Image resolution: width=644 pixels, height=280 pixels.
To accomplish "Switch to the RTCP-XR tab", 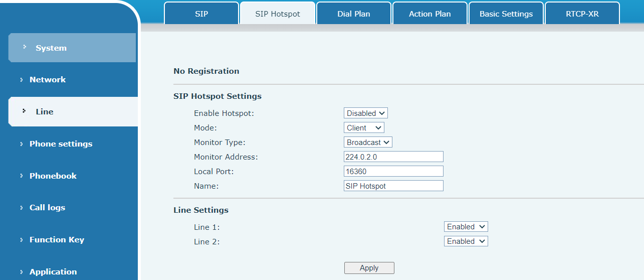I will (x=582, y=14).
